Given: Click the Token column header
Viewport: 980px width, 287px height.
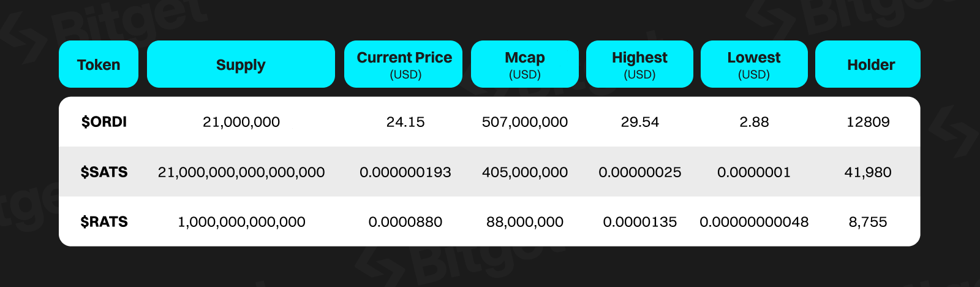Looking at the screenshot, I should [99, 64].
